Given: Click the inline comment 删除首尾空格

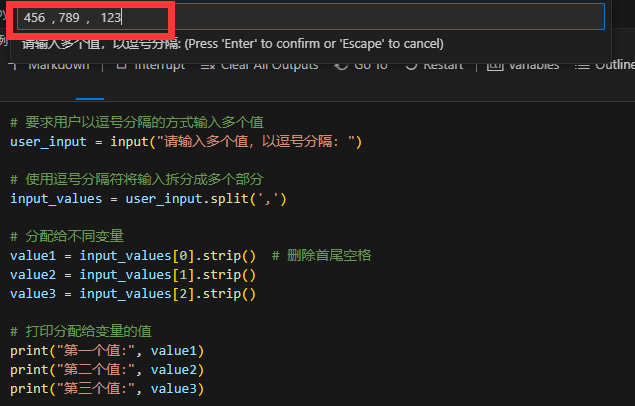Looking at the screenshot, I should point(322,255).
